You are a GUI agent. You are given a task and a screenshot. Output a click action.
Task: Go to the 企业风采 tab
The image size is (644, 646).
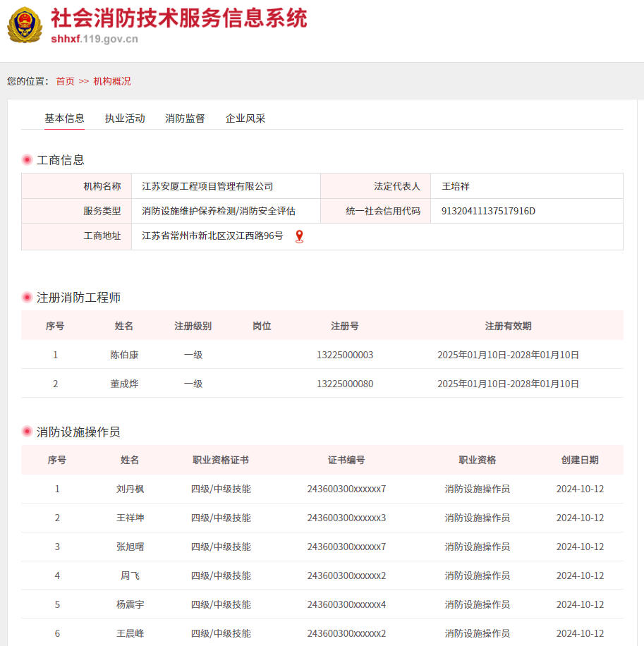[245, 118]
